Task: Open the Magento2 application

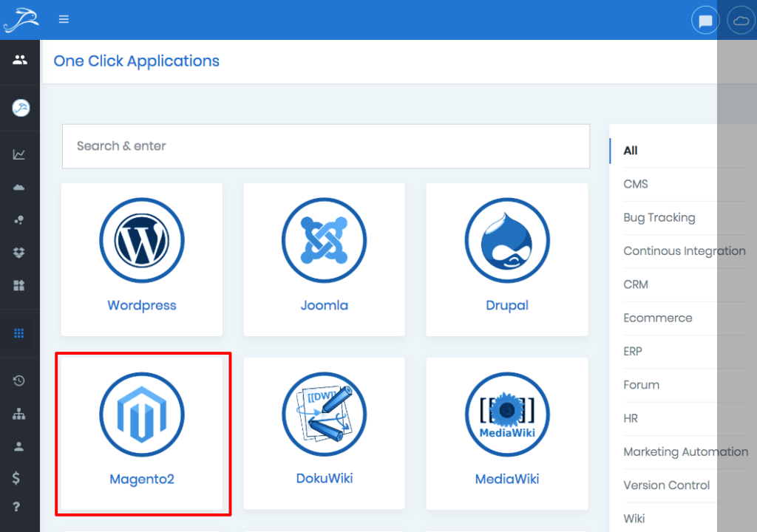Action: (x=142, y=433)
